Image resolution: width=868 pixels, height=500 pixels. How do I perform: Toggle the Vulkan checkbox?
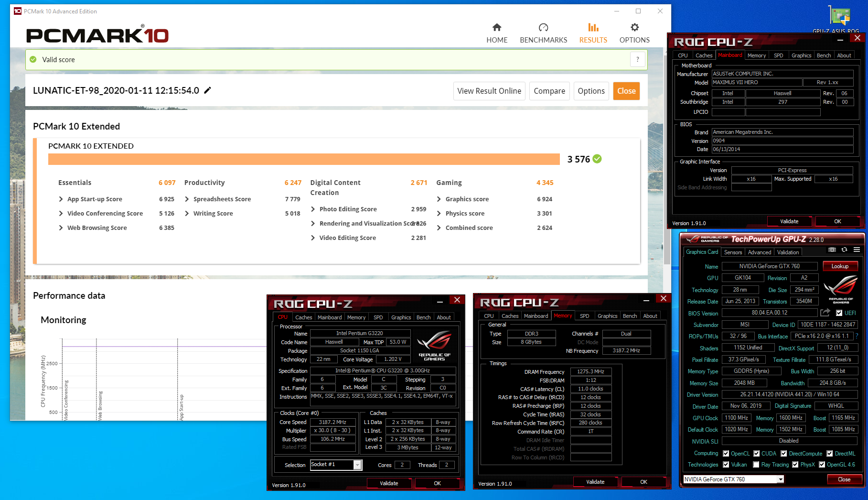click(x=726, y=465)
